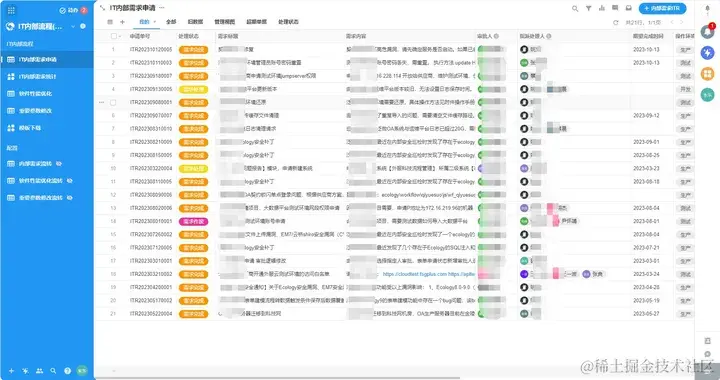720x380 pixels.
Task: Switch to the 处理状态 tab
Action: point(288,22)
